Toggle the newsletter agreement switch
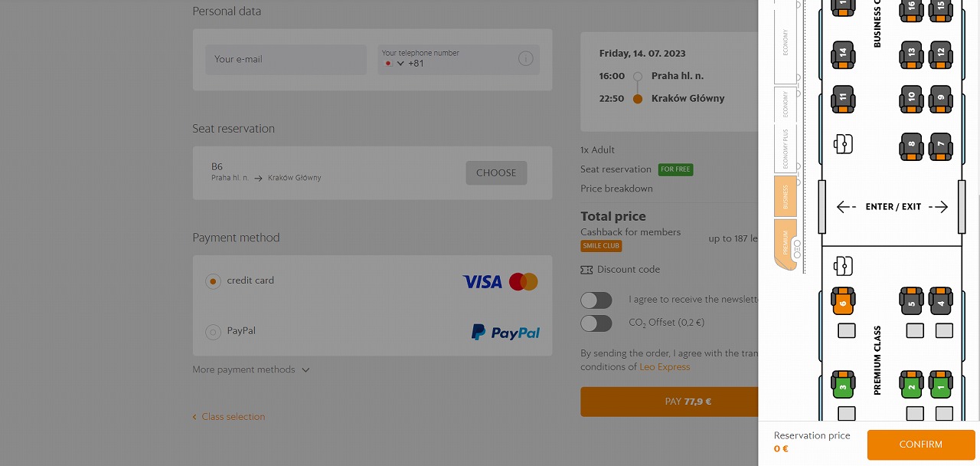980x466 pixels. click(596, 300)
